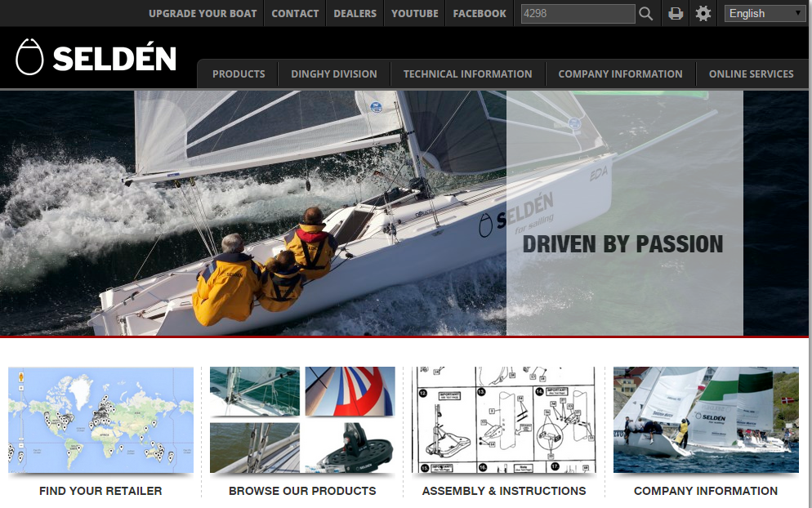
Task: Click the Seldén logo
Action: pos(96,58)
